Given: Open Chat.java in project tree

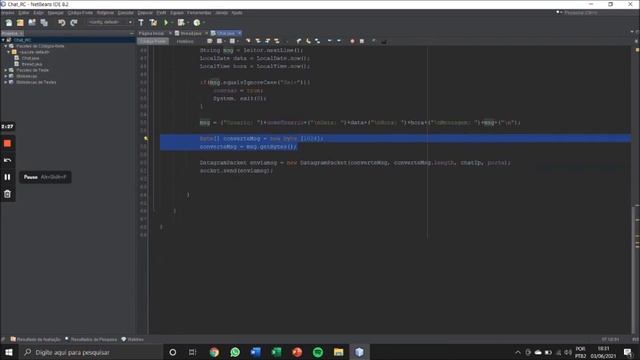Looking at the screenshot, I should [x=31, y=58].
